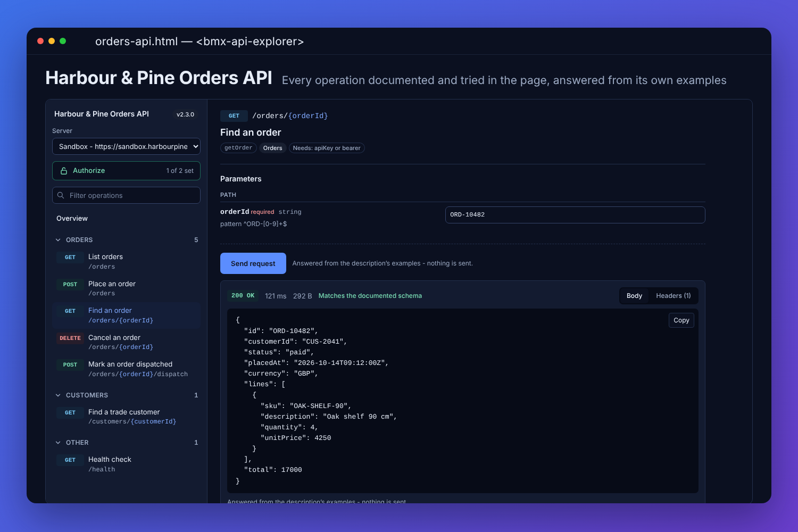Focus the Filter operations search field
Screen dimensions: 798x532
126,195
